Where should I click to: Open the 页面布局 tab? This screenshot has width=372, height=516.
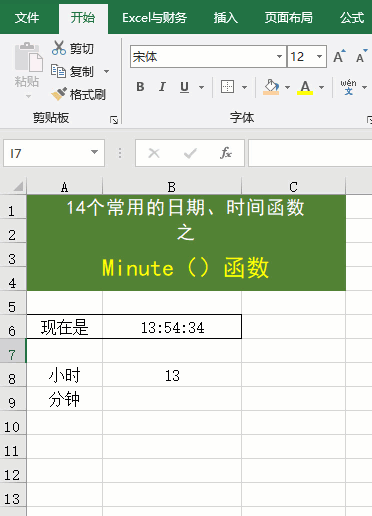tap(289, 18)
